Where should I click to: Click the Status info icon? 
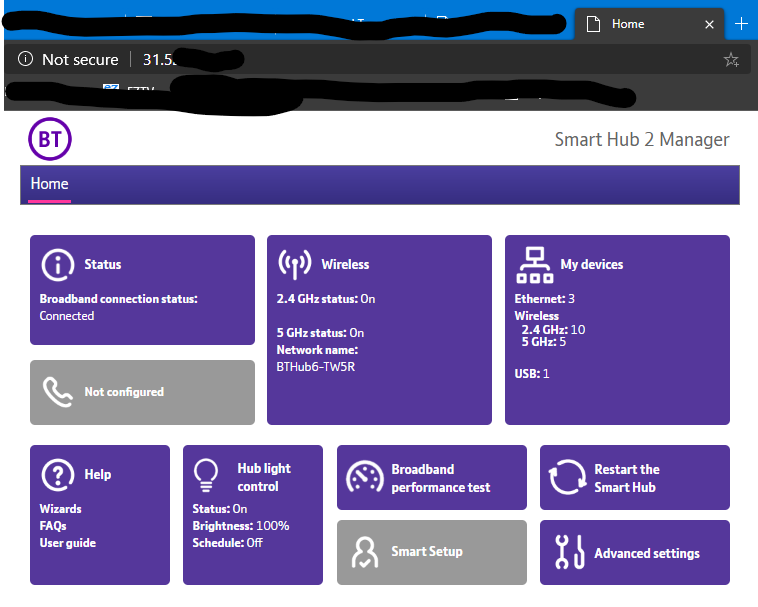(58, 265)
